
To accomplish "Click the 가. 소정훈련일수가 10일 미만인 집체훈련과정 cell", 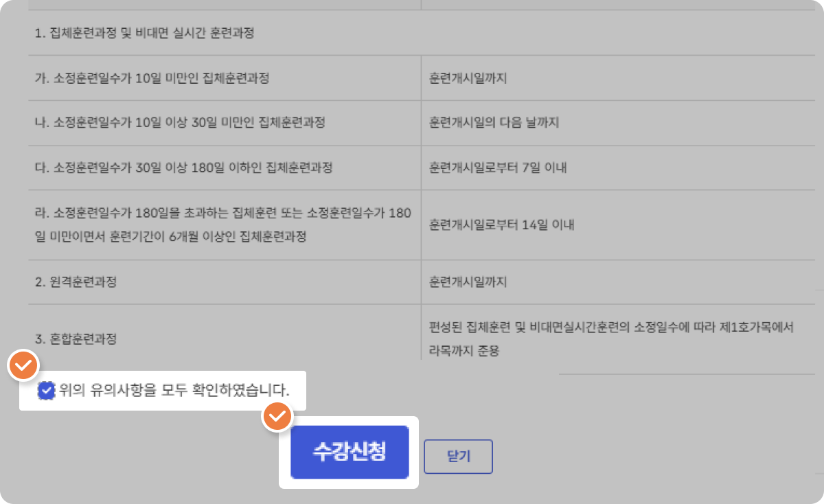I will click(152, 78).
